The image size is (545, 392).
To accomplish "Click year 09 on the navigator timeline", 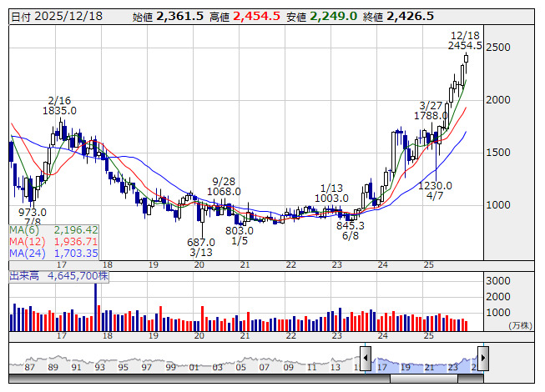I will [287, 368].
